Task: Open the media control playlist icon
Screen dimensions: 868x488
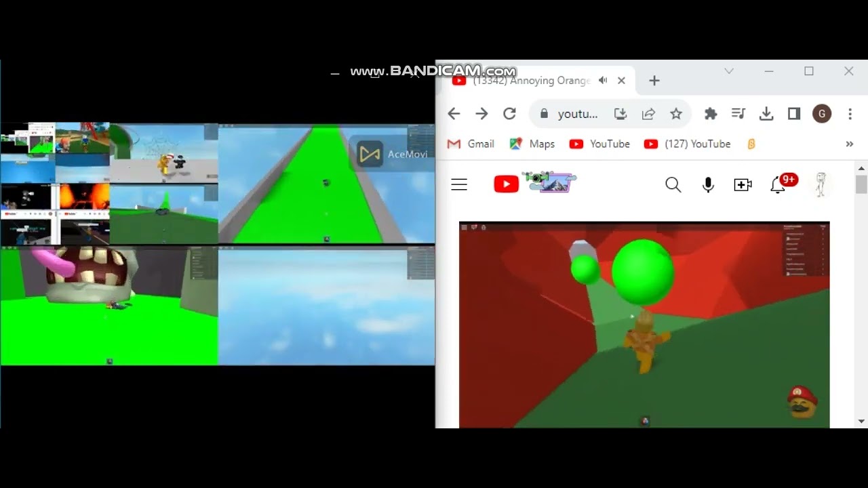Action: point(738,114)
